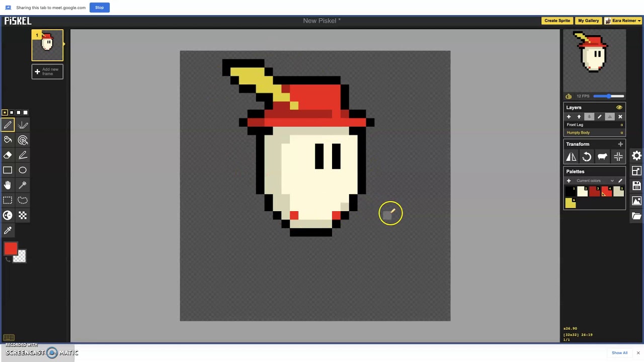The height and width of the screenshot is (362, 644).
Task: Open the Save floppy disk icon
Action: click(636, 186)
